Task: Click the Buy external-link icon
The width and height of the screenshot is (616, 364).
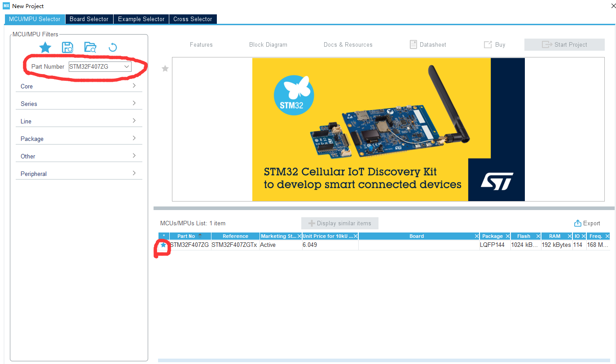Action: click(x=488, y=44)
